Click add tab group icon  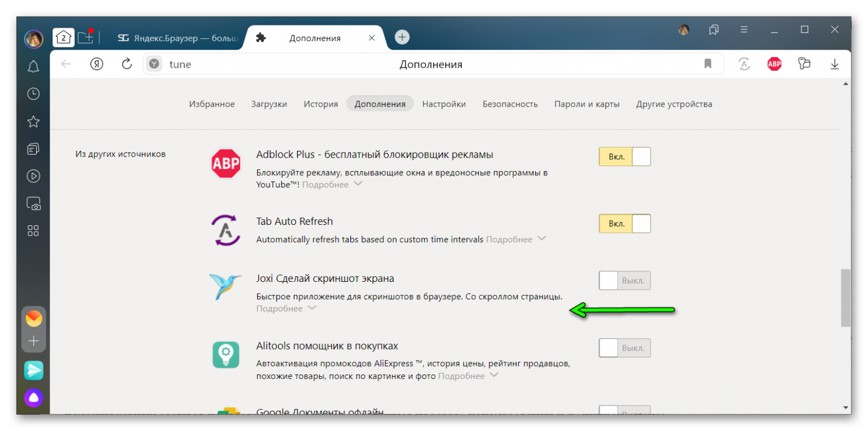85,37
